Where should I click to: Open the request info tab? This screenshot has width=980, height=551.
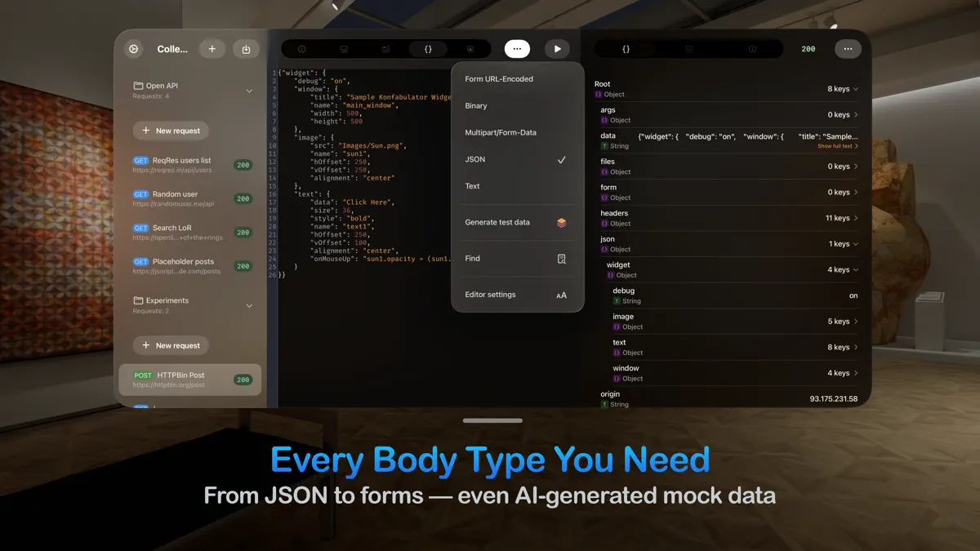pyautogui.click(x=300, y=48)
